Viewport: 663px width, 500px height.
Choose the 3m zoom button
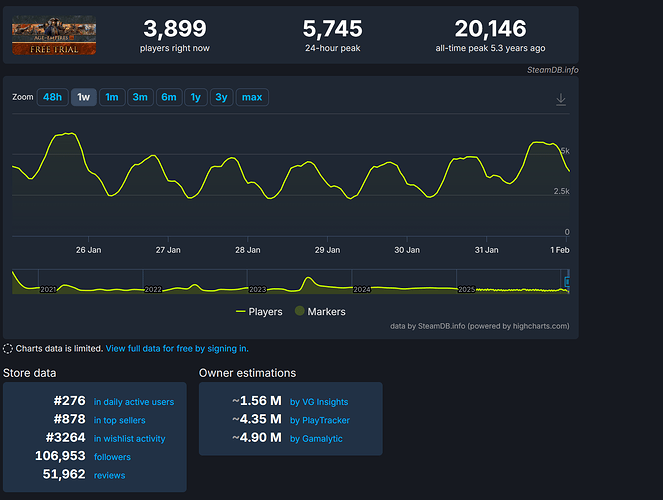coord(140,97)
